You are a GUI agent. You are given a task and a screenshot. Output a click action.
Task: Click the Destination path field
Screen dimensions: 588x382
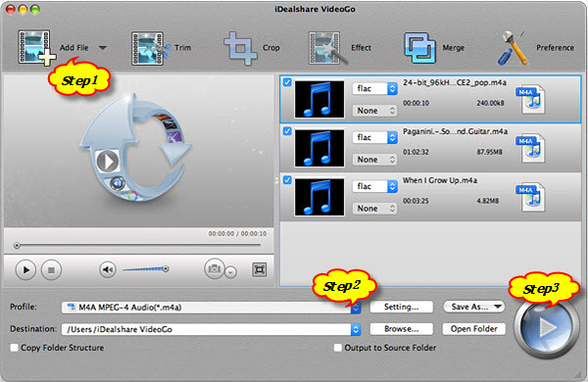point(206,329)
